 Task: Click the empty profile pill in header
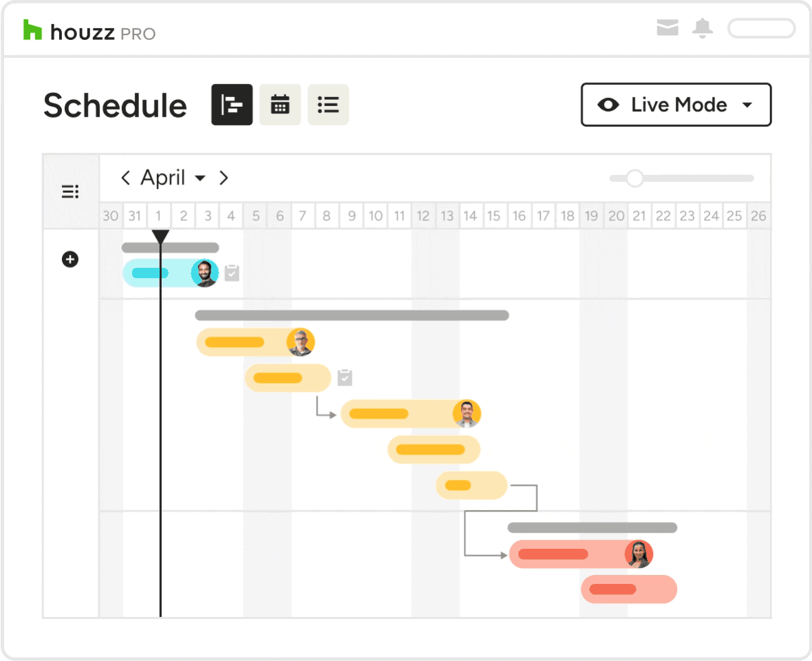click(761, 28)
